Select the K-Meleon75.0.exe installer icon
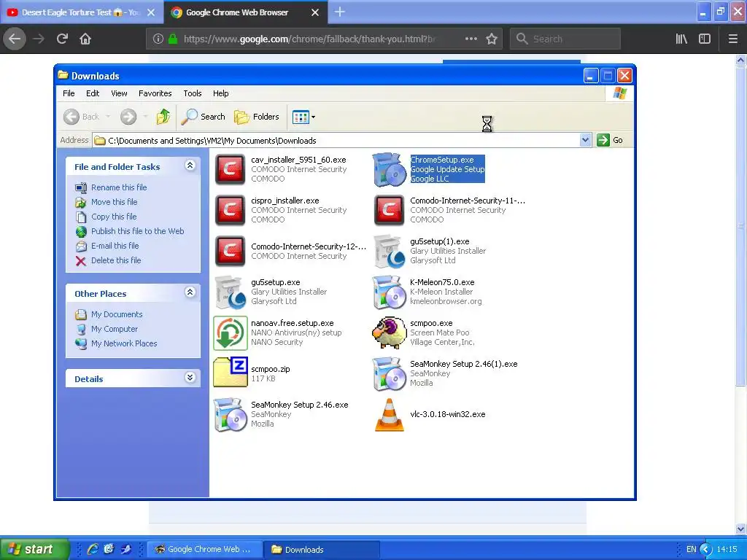This screenshot has height=560, width=747. coord(390,292)
